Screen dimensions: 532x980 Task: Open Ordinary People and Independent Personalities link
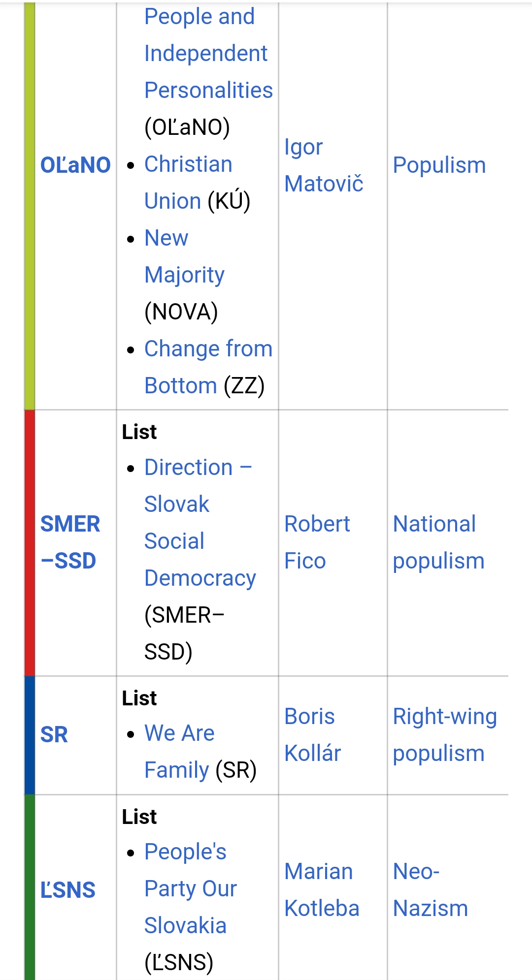pyautogui.click(x=208, y=53)
